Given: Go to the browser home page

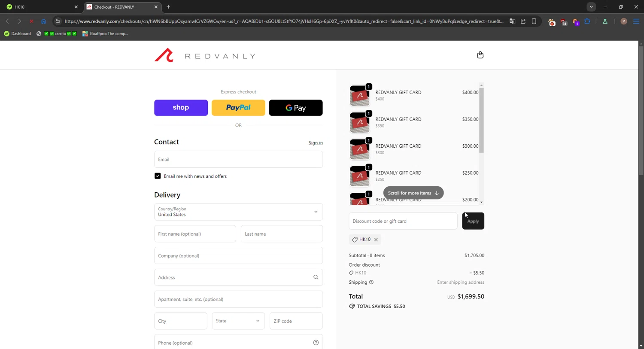Looking at the screenshot, I should pyautogui.click(x=43, y=21).
